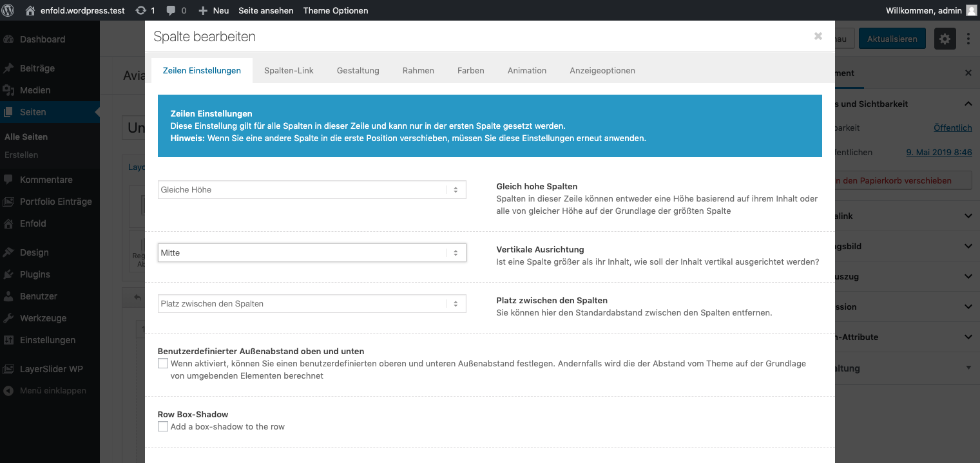Click the Einstellungen sliders icon

point(8,340)
